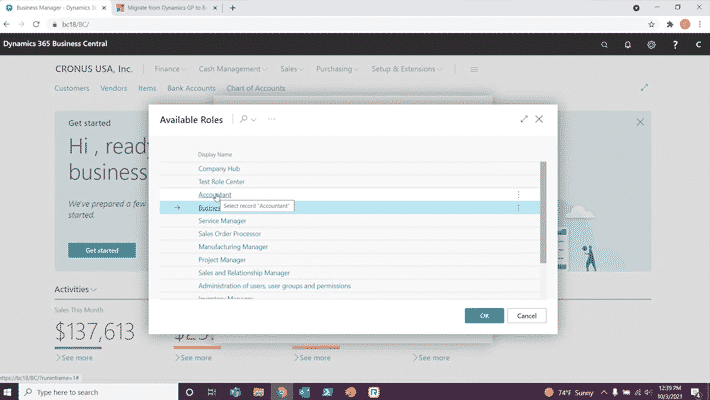Expand the Cash Management menu

(232, 69)
